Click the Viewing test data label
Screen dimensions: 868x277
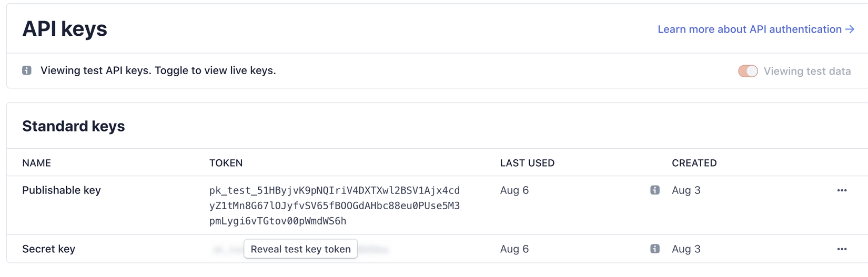tap(807, 71)
